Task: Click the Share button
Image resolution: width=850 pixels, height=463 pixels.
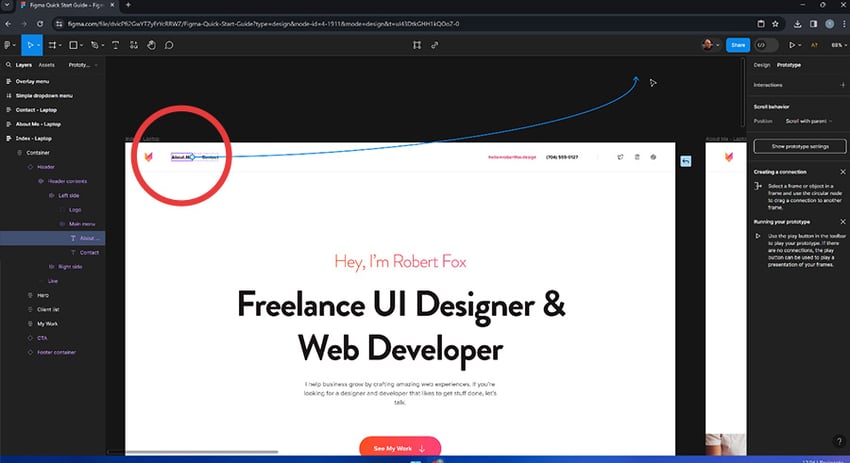Action: 738,45
